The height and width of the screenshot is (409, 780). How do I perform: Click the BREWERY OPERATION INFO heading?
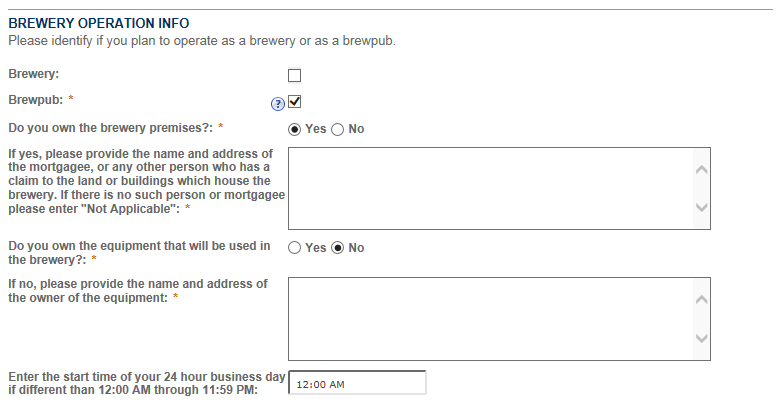[98, 23]
